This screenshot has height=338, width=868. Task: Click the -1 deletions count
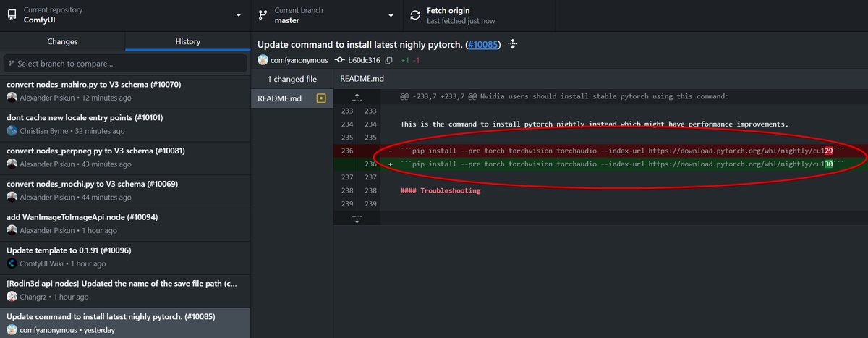[417, 60]
